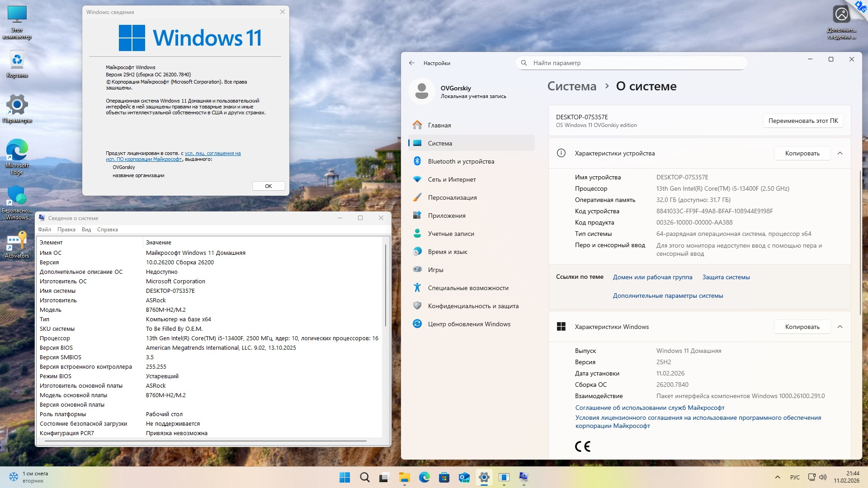Open the Справка menu in system info
The width and height of the screenshot is (868, 488).
[x=107, y=230]
